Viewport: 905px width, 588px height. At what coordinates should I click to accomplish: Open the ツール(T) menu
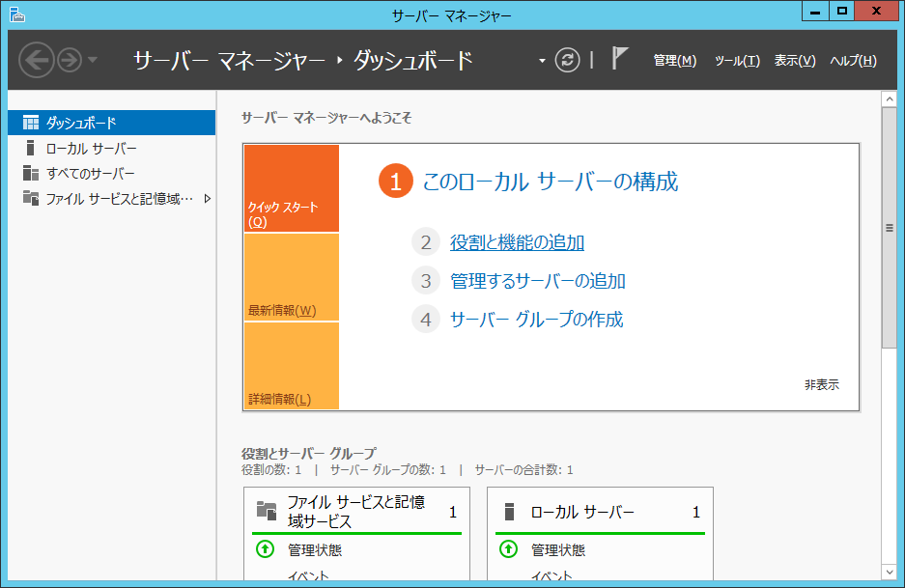pyautogui.click(x=737, y=60)
